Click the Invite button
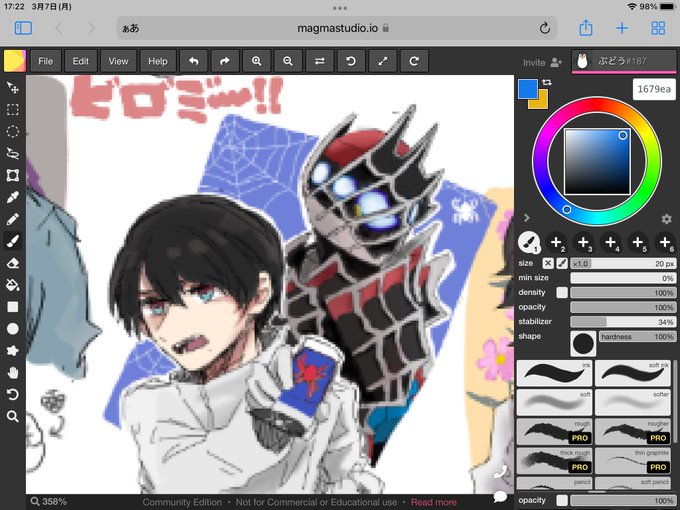The height and width of the screenshot is (510, 680). [x=543, y=62]
